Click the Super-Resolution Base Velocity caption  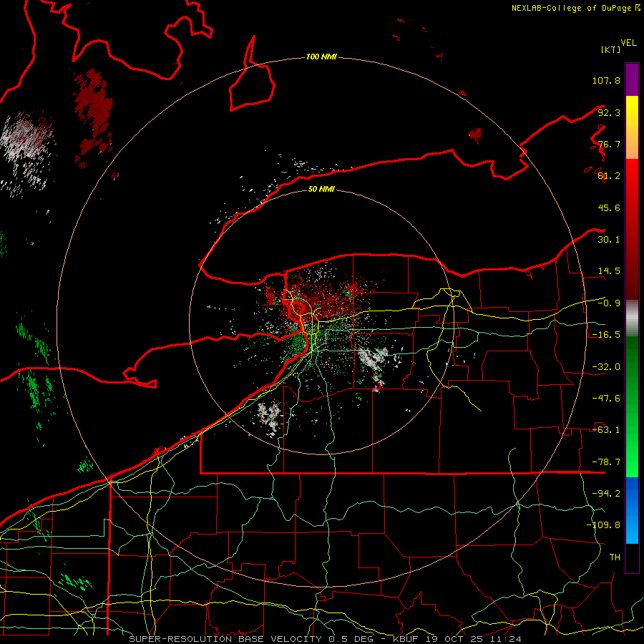point(326,639)
